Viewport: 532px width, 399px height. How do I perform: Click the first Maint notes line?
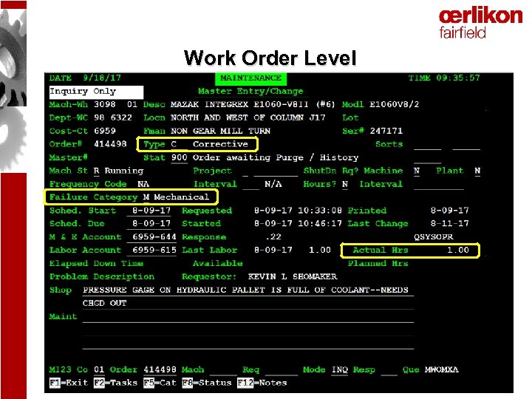pos(248,317)
